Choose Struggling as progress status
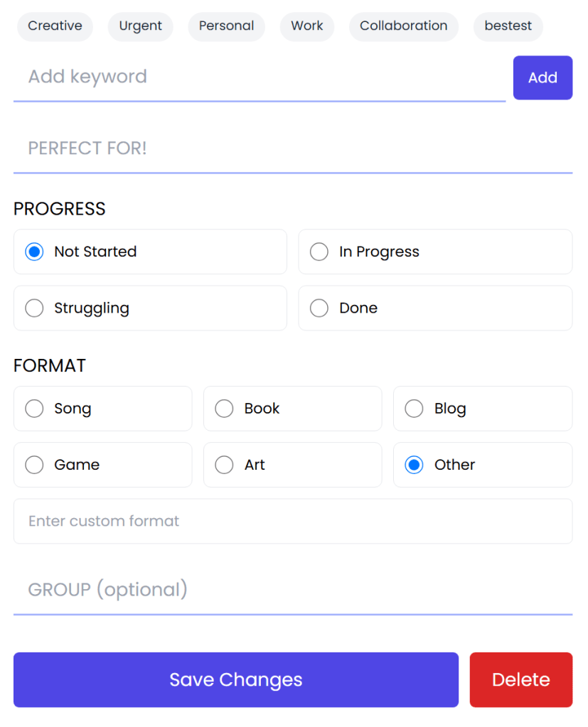Image resolution: width=588 pixels, height=727 pixels. pos(34,308)
